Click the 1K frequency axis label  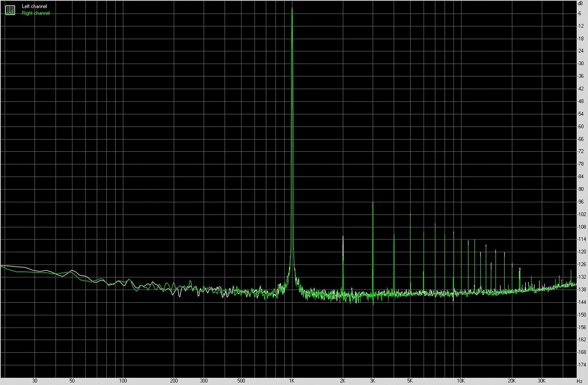[292, 381]
